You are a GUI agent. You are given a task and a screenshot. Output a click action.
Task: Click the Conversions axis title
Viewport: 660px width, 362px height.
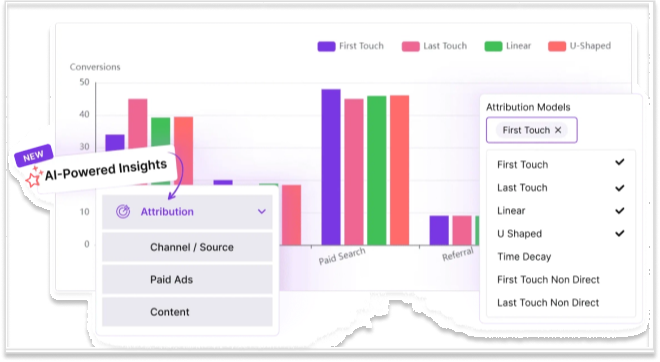tap(95, 67)
